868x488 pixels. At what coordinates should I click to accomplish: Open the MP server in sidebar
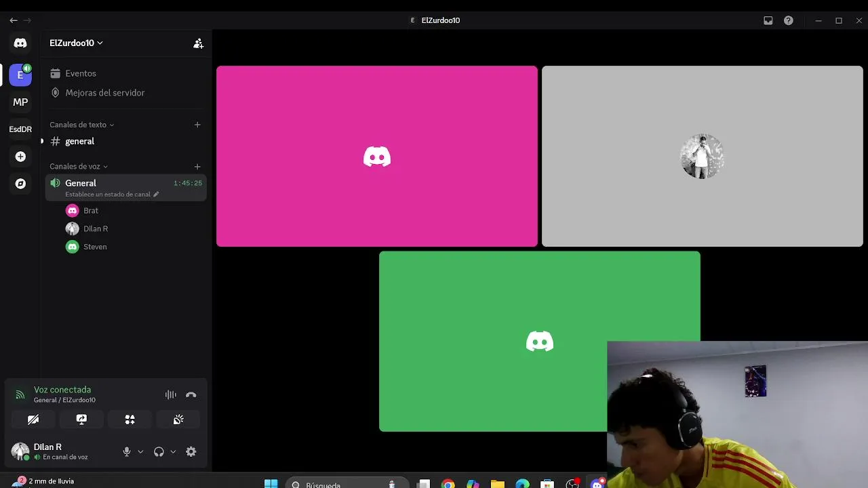[20, 102]
